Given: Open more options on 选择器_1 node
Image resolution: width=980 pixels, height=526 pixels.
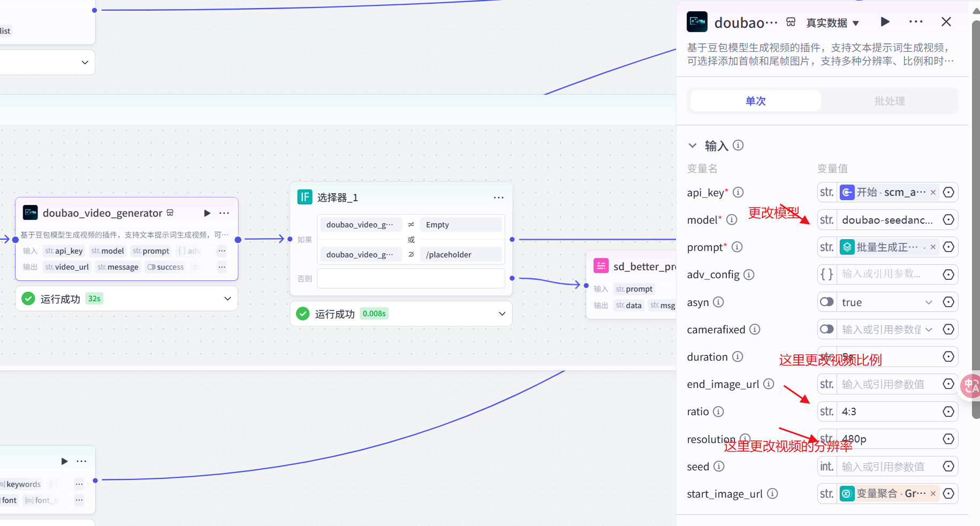Looking at the screenshot, I should (498, 197).
